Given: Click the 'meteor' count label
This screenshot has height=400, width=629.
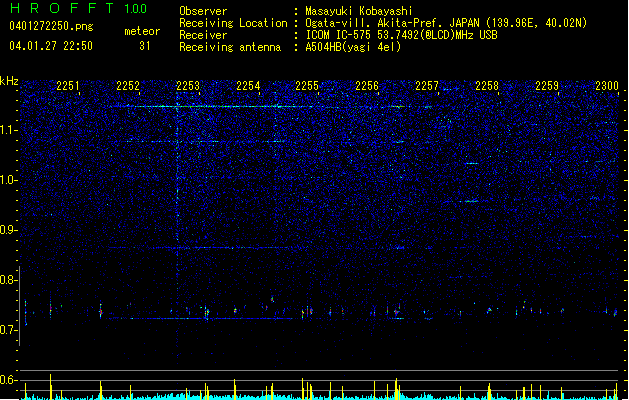Looking at the screenshot, I should [142, 31].
